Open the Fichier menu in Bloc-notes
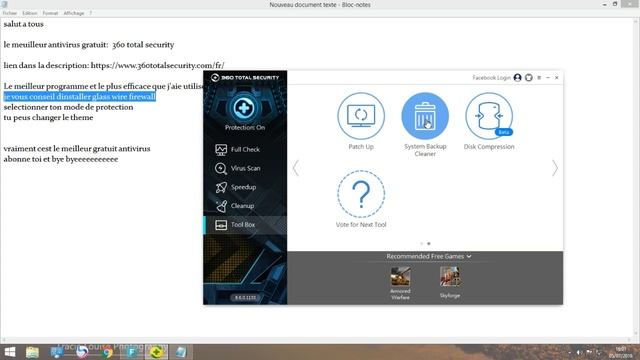This screenshot has height=360, width=640. [10, 13]
